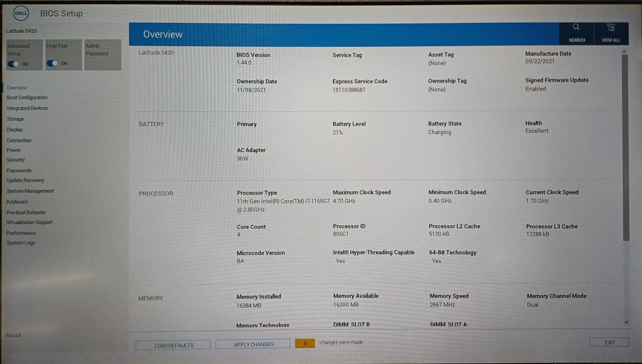The width and height of the screenshot is (642, 364).
Task: Click the scrollbar down arrow
Action: [626, 322]
